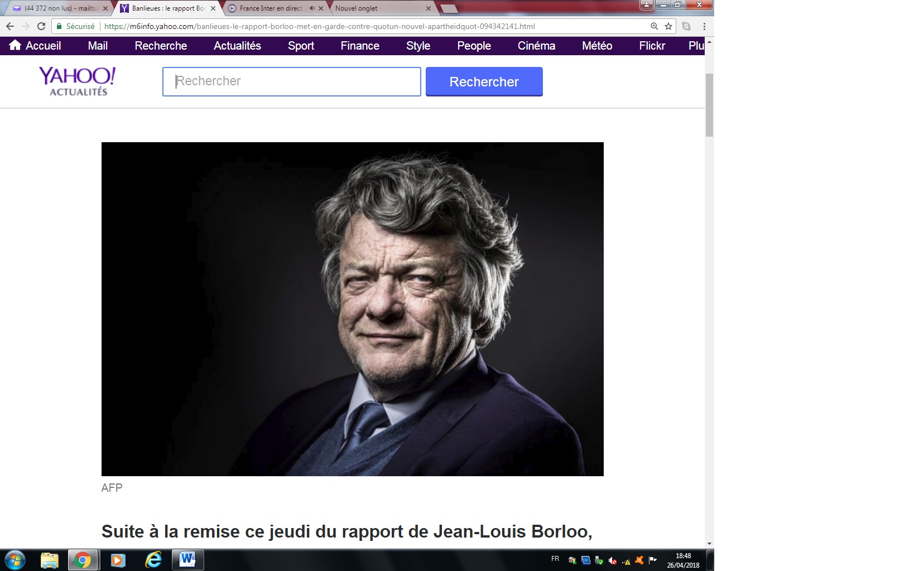
Task: Mute the France Inter tab via speaker icon
Action: (x=312, y=8)
